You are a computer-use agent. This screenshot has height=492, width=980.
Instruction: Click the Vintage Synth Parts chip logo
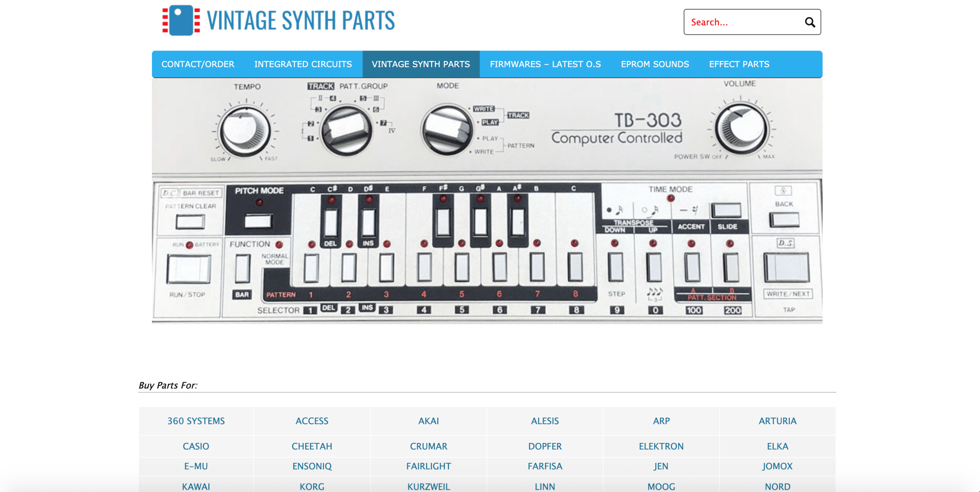[x=181, y=20]
